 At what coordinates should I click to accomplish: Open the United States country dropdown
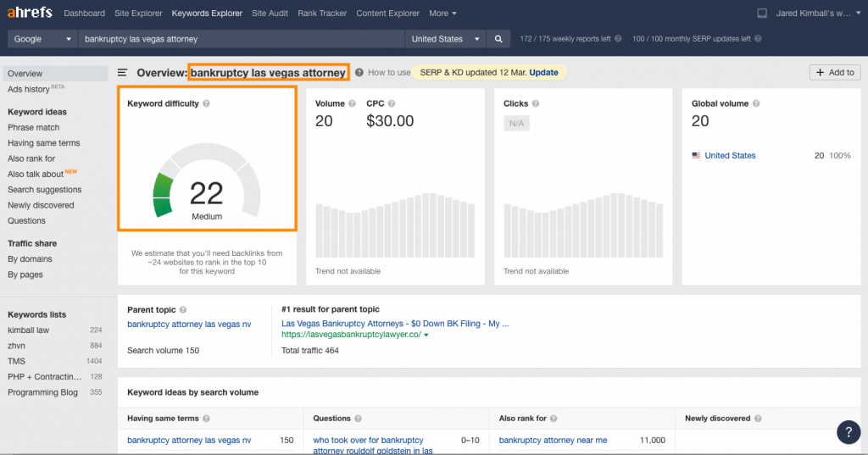point(445,39)
